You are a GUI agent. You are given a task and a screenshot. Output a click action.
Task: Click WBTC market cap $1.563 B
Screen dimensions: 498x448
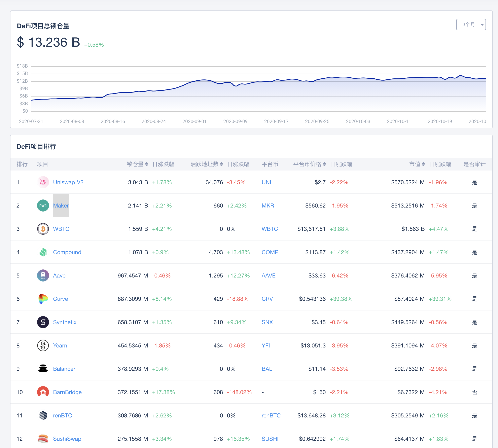pos(413,229)
